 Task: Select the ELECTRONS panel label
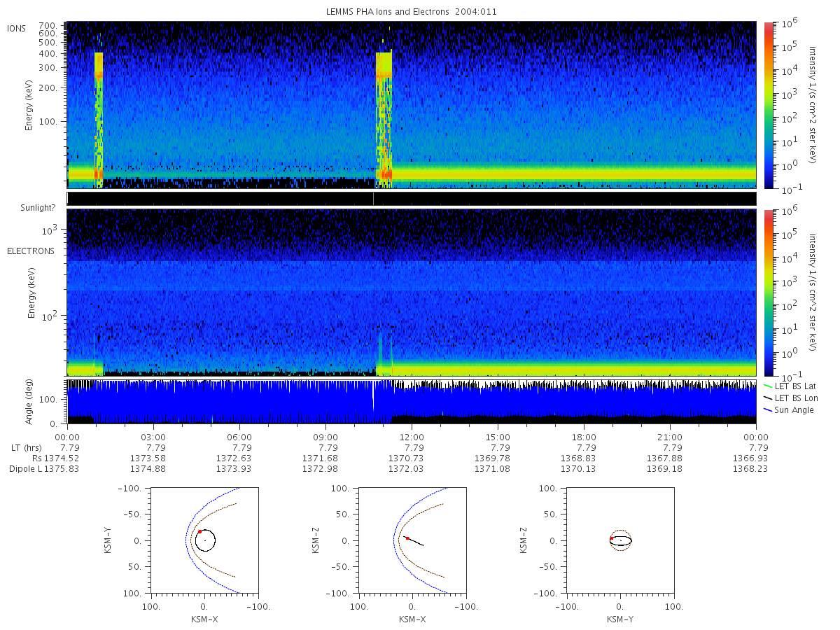click(x=31, y=251)
